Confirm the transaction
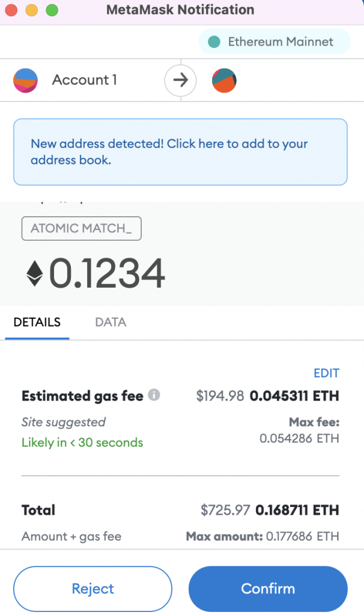The width and height of the screenshot is (364, 615). (268, 589)
